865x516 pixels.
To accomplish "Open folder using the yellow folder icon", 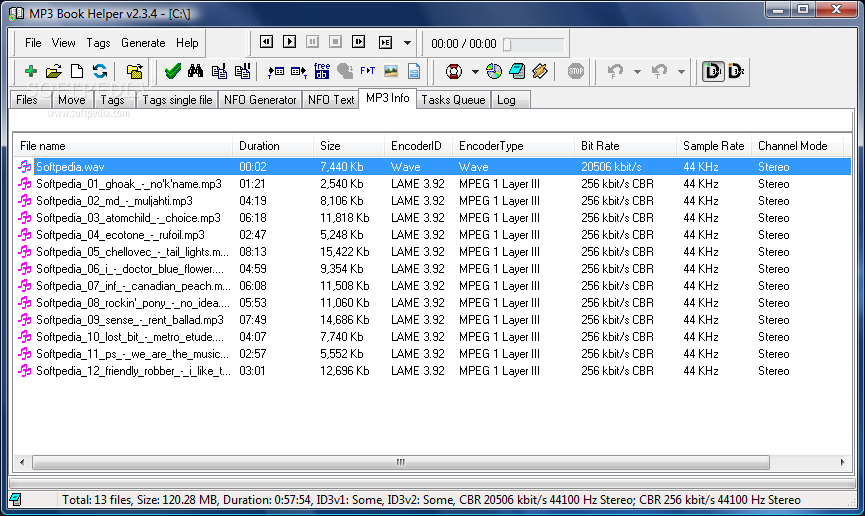I will (54, 71).
